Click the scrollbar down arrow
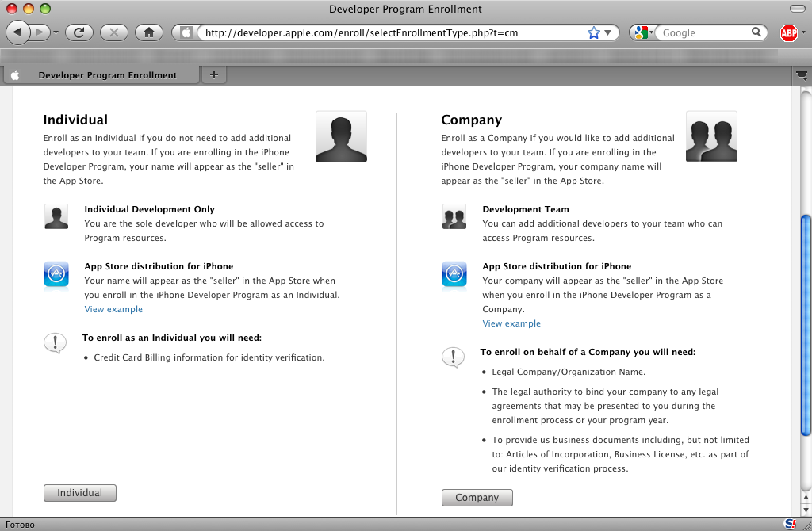Screen dimensions: 812x531 (x=806, y=510)
